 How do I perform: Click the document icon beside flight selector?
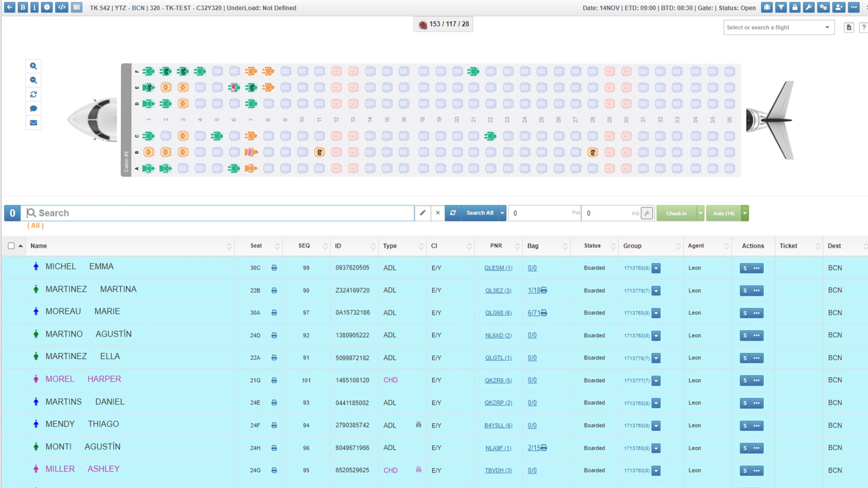[x=849, y=27]
